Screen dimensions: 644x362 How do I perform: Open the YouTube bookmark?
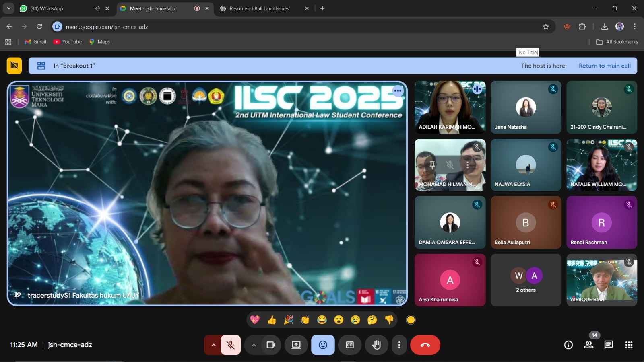pos(68,42)
